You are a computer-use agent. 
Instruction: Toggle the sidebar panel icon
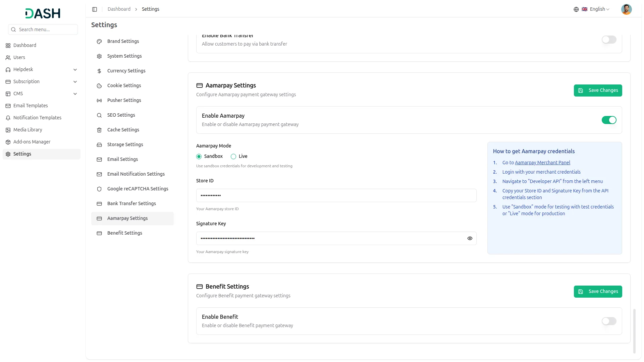[95, 9]
